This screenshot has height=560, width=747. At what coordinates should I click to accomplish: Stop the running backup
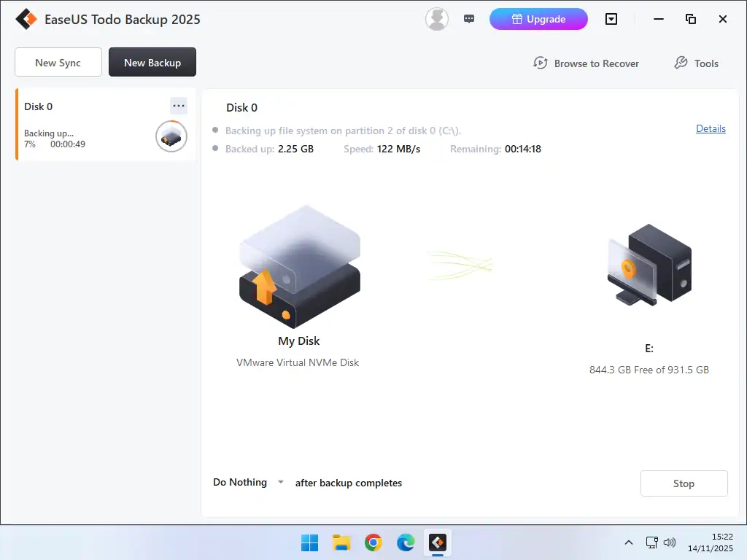pyautogui.click(x=684, y=483)
